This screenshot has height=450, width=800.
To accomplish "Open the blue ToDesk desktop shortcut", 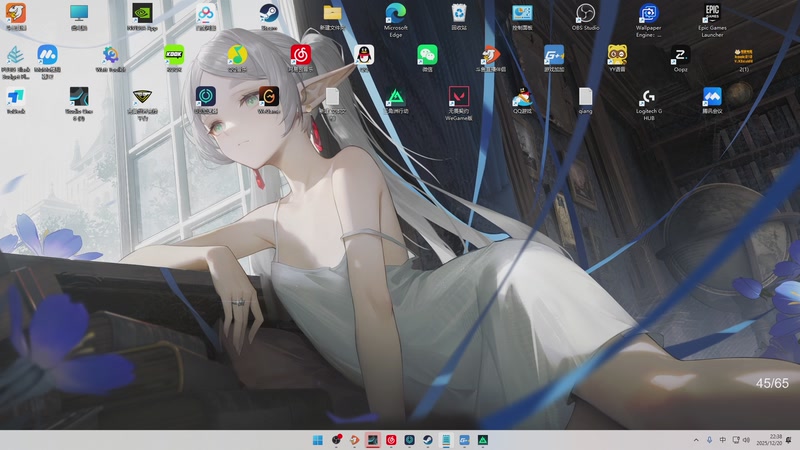I will click(16, 100).
